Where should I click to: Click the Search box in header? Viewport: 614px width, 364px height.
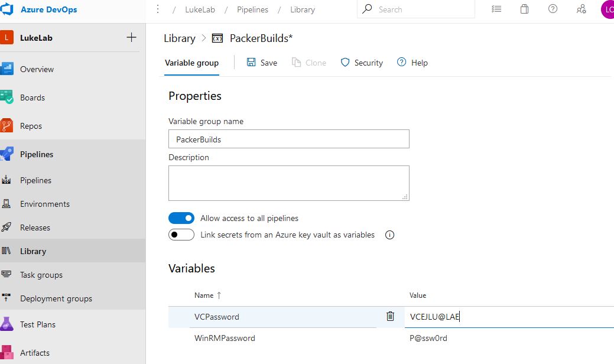click(x=416, y=9)
